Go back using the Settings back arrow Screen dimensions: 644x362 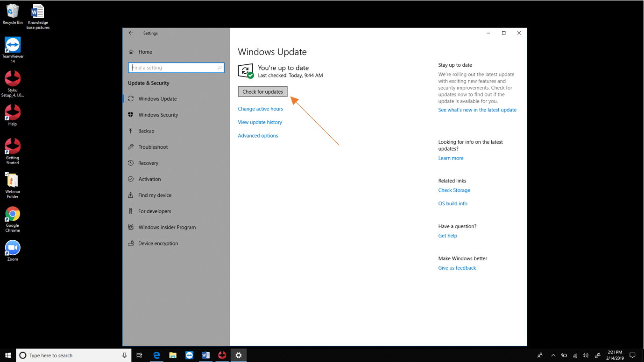point(131,33)
